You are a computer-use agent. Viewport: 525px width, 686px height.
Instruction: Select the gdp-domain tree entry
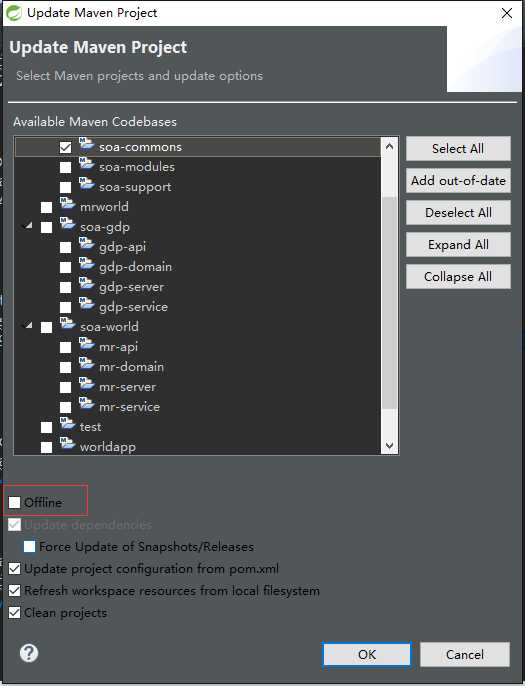point(135,266)
